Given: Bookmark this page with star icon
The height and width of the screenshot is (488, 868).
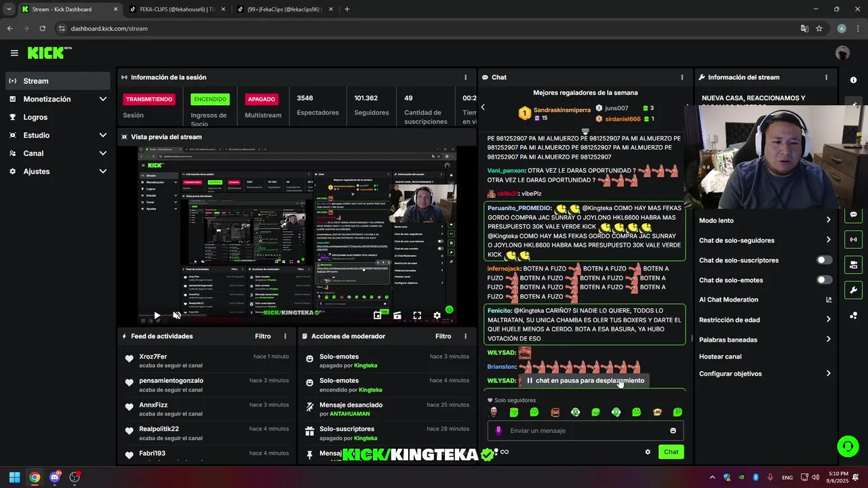Looking at the screenshot, I should (x=819, y=28).
